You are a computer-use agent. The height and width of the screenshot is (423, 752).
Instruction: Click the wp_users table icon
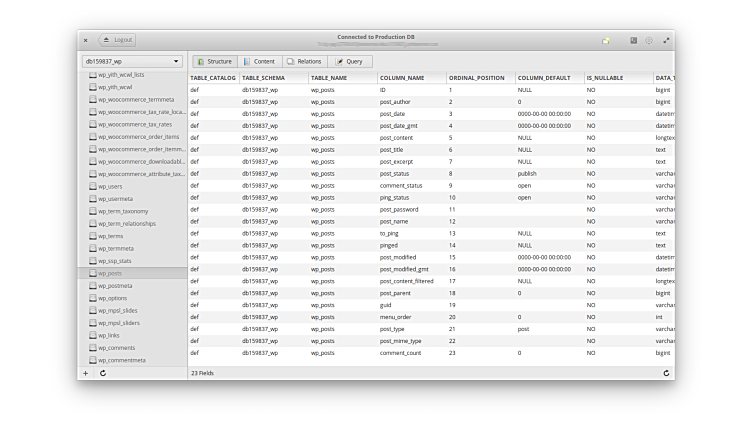pyautogui.click(x=93, y=186)
